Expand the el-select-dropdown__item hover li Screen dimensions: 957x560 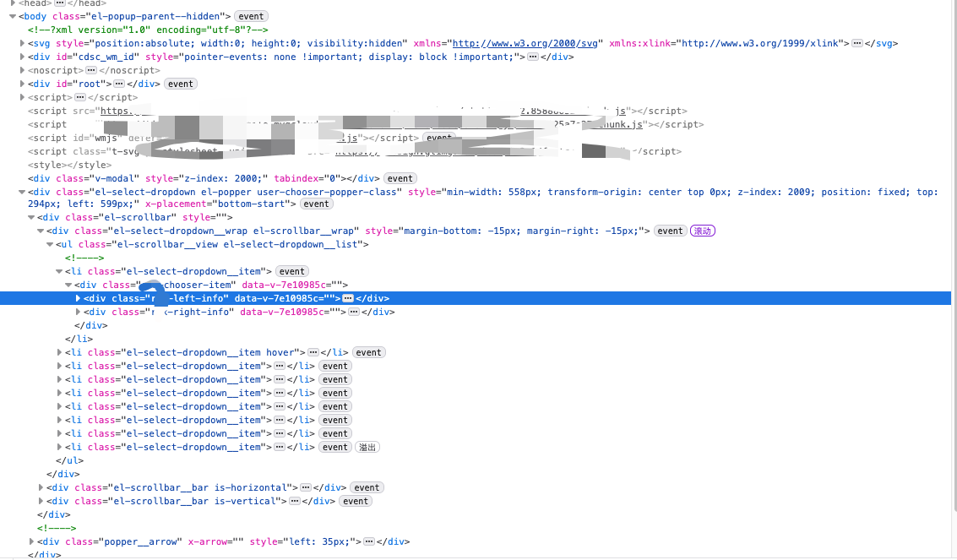[60, 352]
